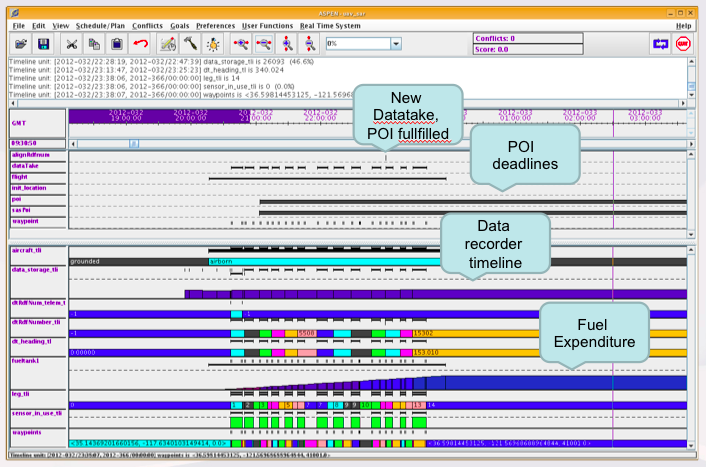
Task: Click the pencil schedule-edit icon
Action: (x=168, y=44)
